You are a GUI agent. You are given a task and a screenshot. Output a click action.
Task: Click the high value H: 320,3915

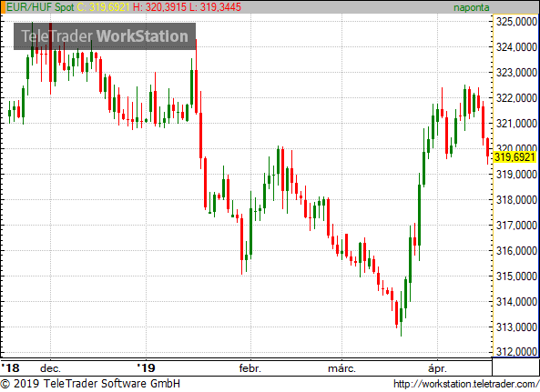tap(159, 7)
